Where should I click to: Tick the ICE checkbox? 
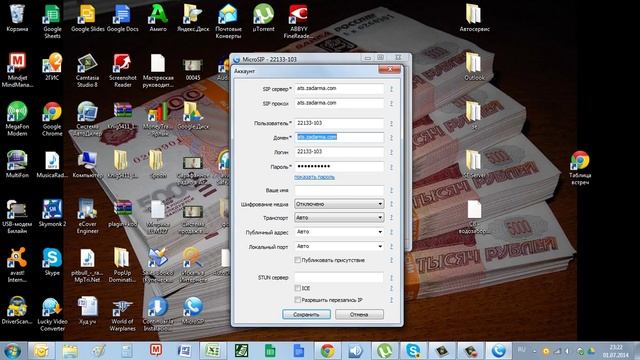click(x=298, y=288)
